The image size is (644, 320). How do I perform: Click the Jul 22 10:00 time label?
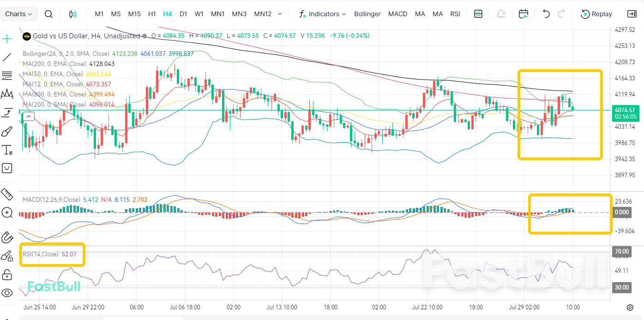(427, 307)
